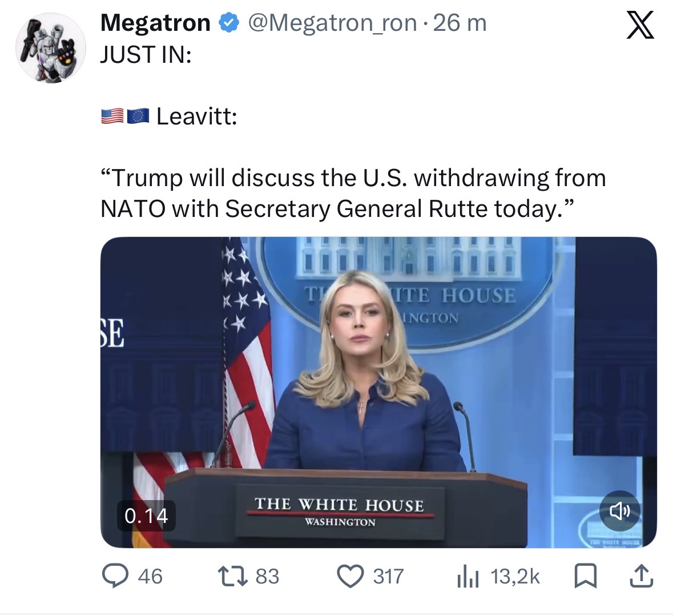Open the view analytics bar icon
Image resolution: width=673 pixels, height=616 pixels.
click(x=466, y=577)
